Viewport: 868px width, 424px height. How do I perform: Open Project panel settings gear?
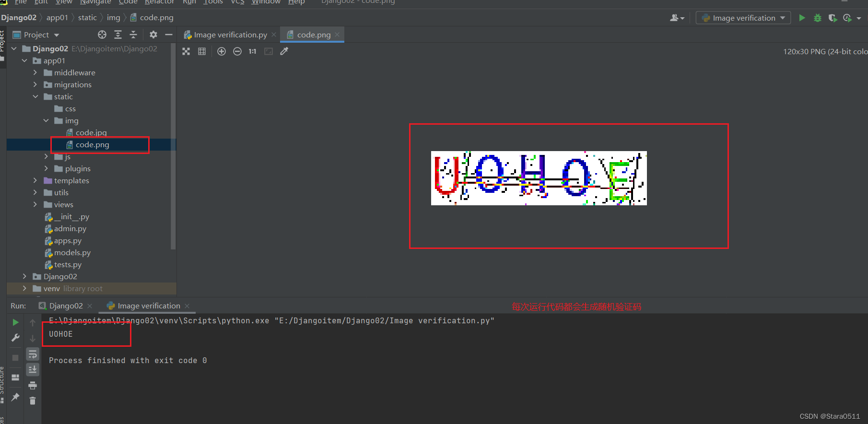click(153, 35)
